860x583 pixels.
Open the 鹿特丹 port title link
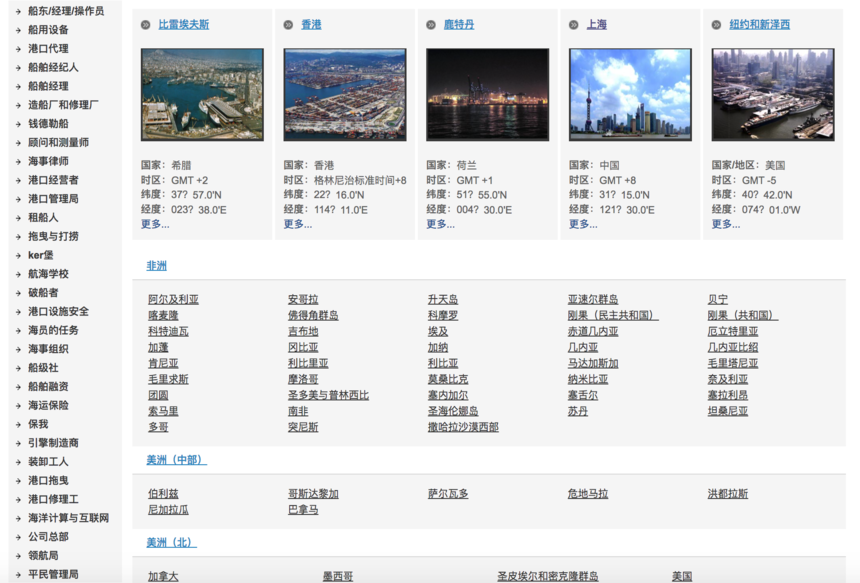point(459,25)
